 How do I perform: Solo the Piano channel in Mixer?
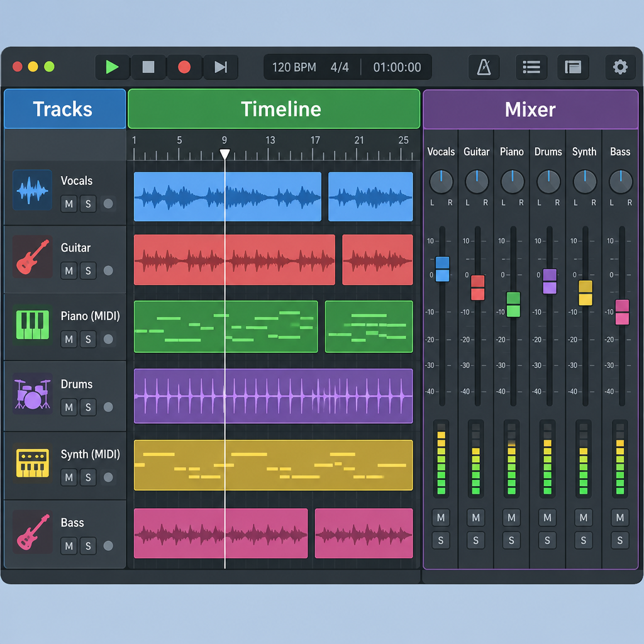[511, 540]
